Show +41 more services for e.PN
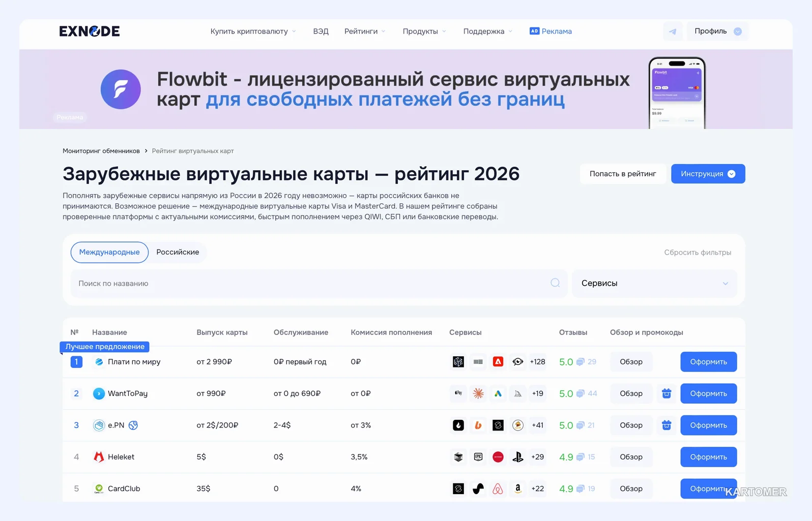812x521 pixels. pyautogui.click(x=537, y=425)
